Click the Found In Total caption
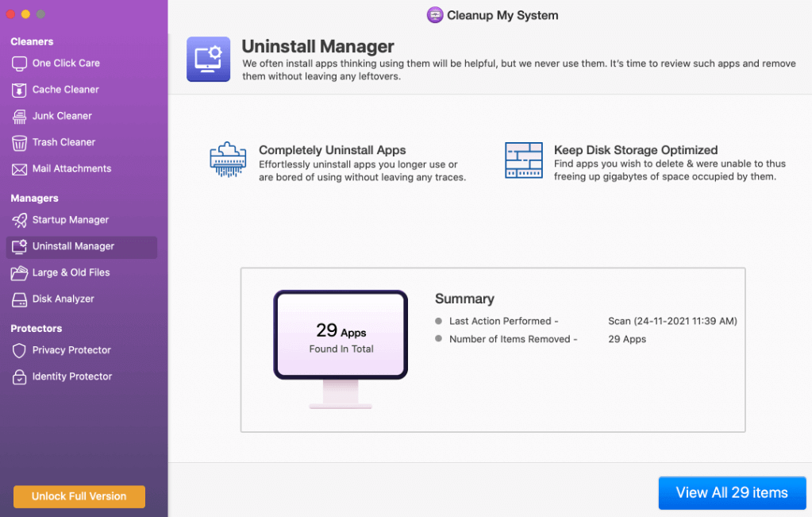 (341, 349)
